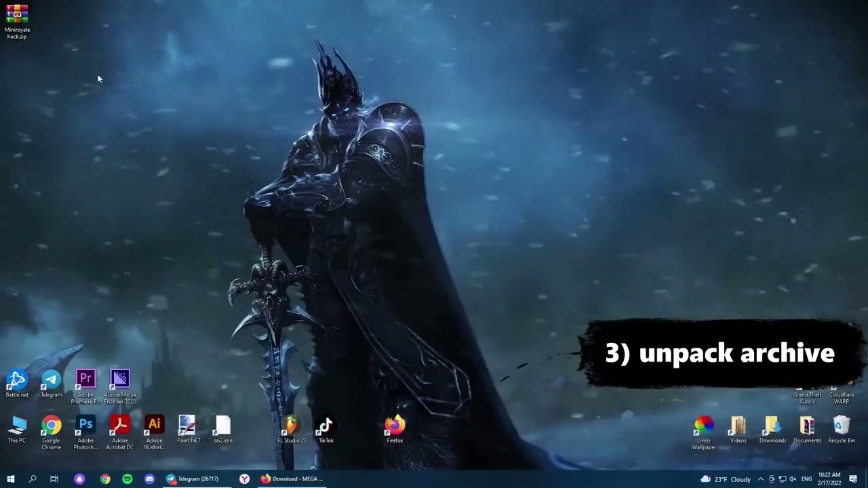868x488 pixels.
Task: Click the Meet Now tray icon
Action: [771, 479]
